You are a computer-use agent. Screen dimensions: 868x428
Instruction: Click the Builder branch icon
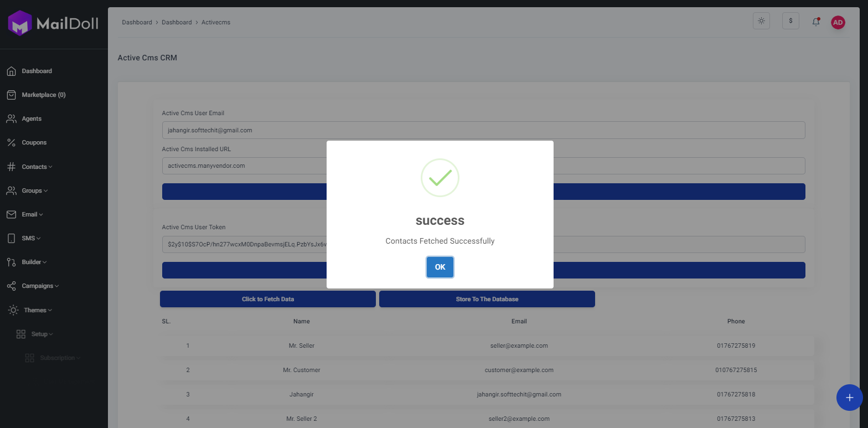11,262
